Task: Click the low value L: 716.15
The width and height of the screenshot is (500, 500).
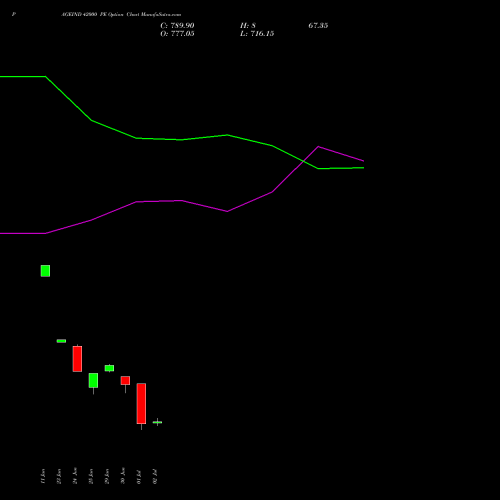Action: pos(257,34)
